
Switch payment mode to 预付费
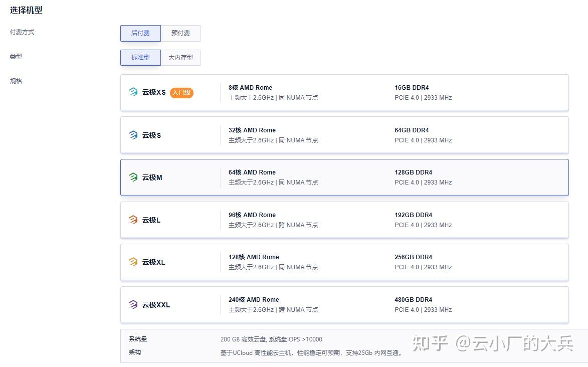tap(180, 33)
